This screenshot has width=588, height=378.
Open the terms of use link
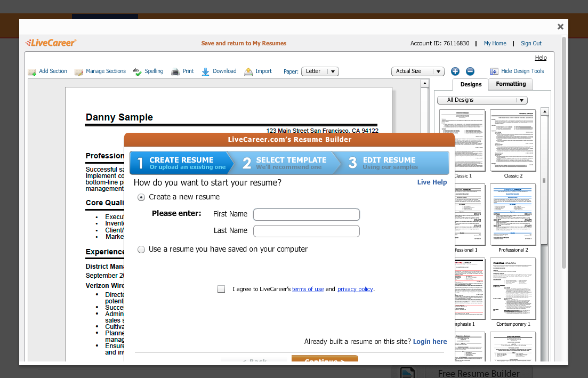click(308, 289)
